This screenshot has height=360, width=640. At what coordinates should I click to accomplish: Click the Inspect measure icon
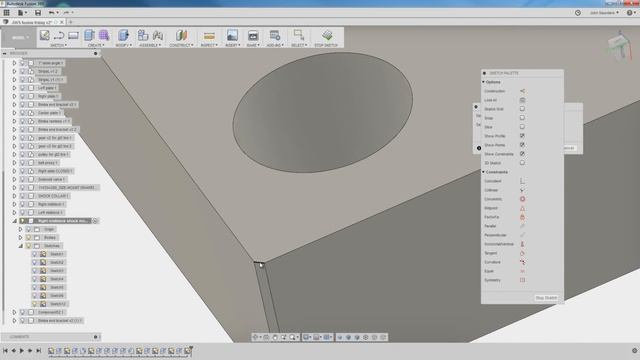pyautogui.click(x=209, y=36)
